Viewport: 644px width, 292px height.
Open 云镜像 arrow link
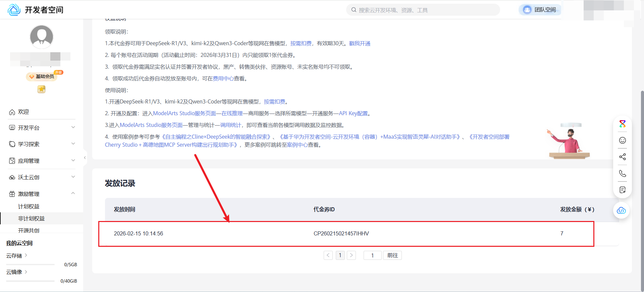[x=26, y=272]
